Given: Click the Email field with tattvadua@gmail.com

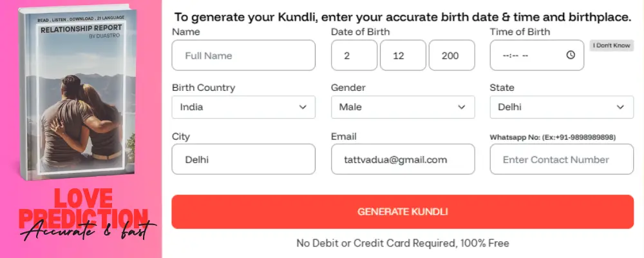Looking at the screenshot, I should coord(402,159).
